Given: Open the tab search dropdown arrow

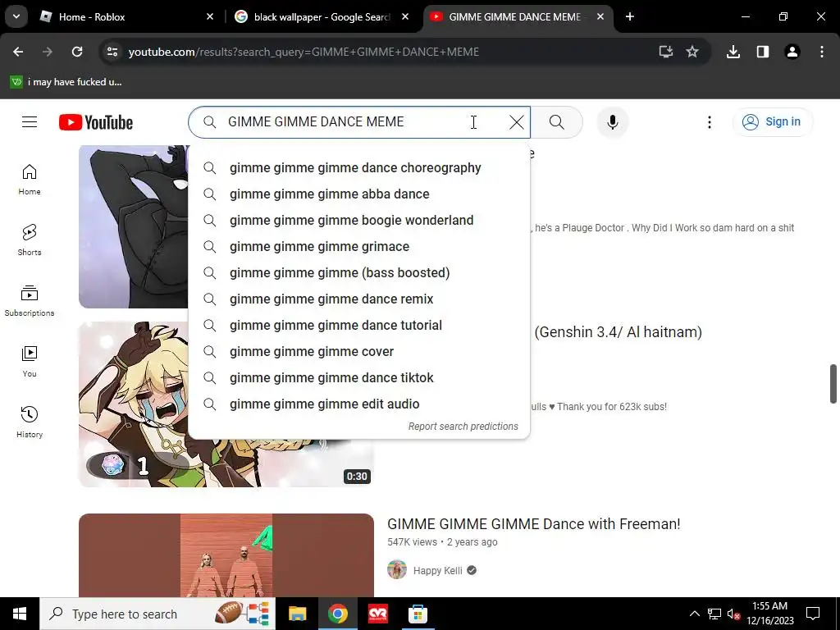Looking at the screenshot, I should click(16, 17).
